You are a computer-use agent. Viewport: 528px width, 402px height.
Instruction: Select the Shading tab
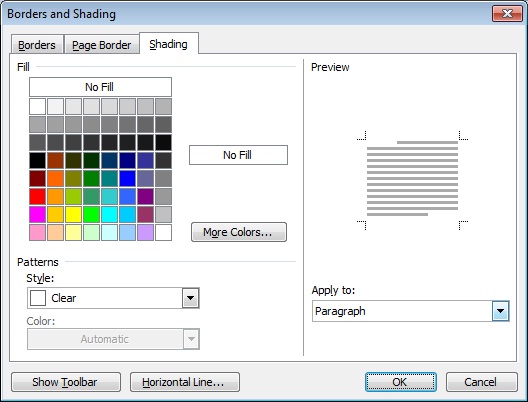(x=169, y=44)
